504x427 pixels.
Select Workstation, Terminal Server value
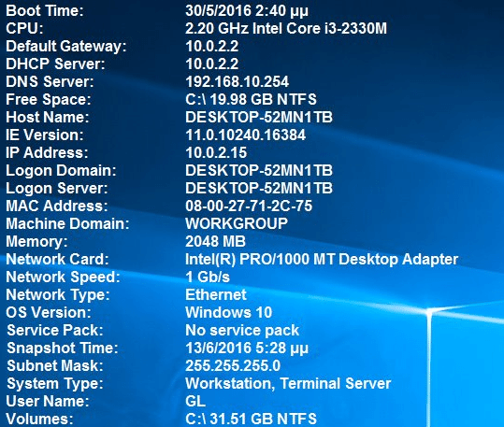(x=288, y=384)
